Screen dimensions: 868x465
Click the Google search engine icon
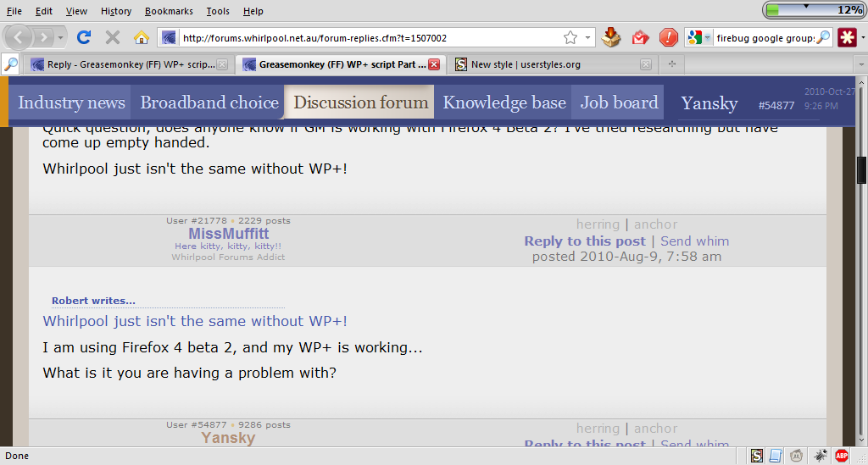694,37
